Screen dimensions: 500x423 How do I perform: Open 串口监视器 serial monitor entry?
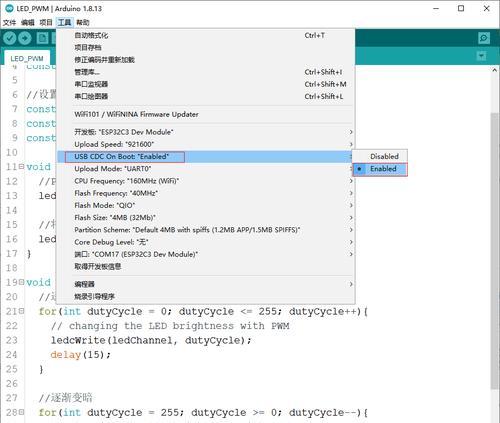tap(205, 84)
